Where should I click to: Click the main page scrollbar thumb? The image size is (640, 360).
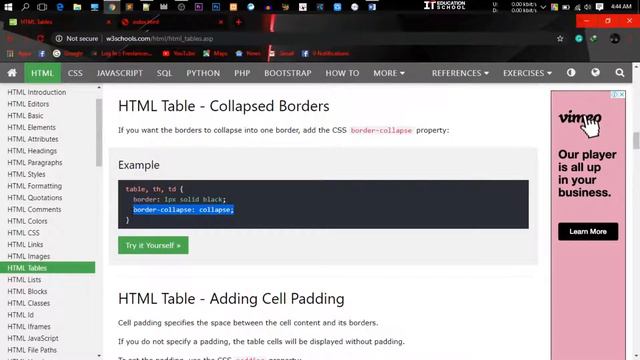636,141
